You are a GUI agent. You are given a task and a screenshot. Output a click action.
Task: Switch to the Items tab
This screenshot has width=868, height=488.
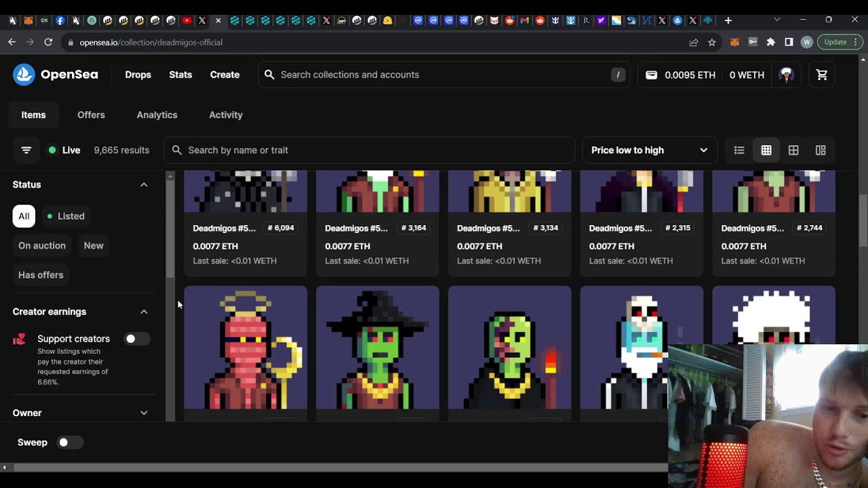33,115
